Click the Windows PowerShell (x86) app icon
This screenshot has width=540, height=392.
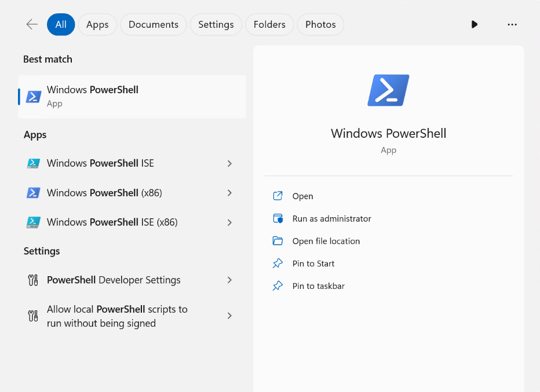[x=34, y=193]
